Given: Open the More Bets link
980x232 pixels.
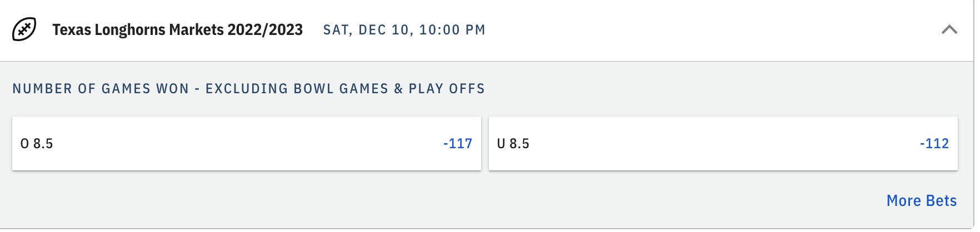Looking at the screenshot, I should click(x=921, y=200).
